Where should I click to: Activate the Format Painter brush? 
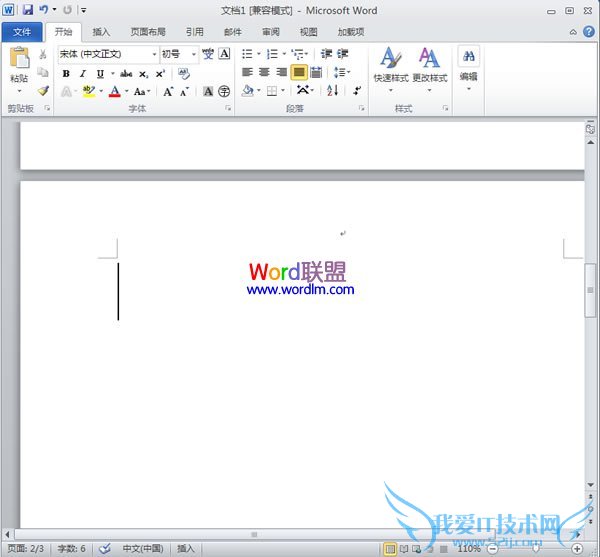tap(43, 91)
